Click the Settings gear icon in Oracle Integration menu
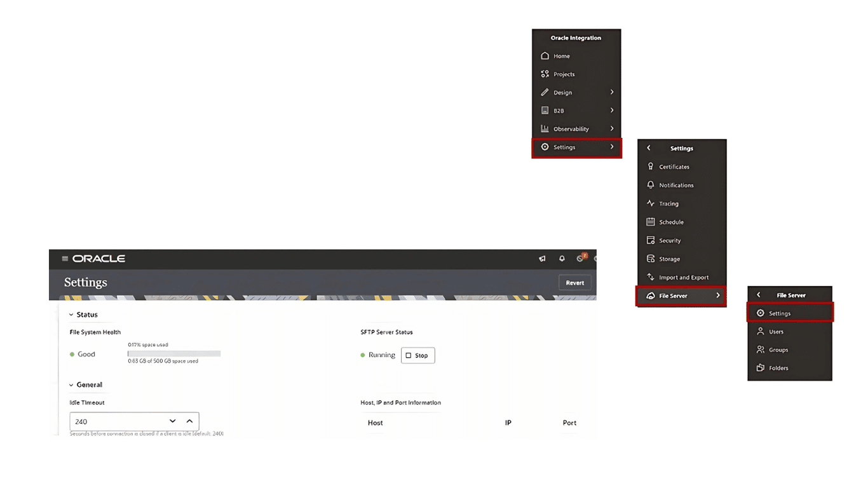This screenshot has width=868, height=488. pyautogui.click(x=545, y=147)
